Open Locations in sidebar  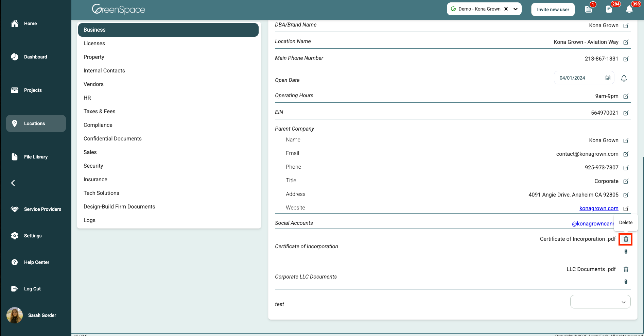(x=36, y=123)
